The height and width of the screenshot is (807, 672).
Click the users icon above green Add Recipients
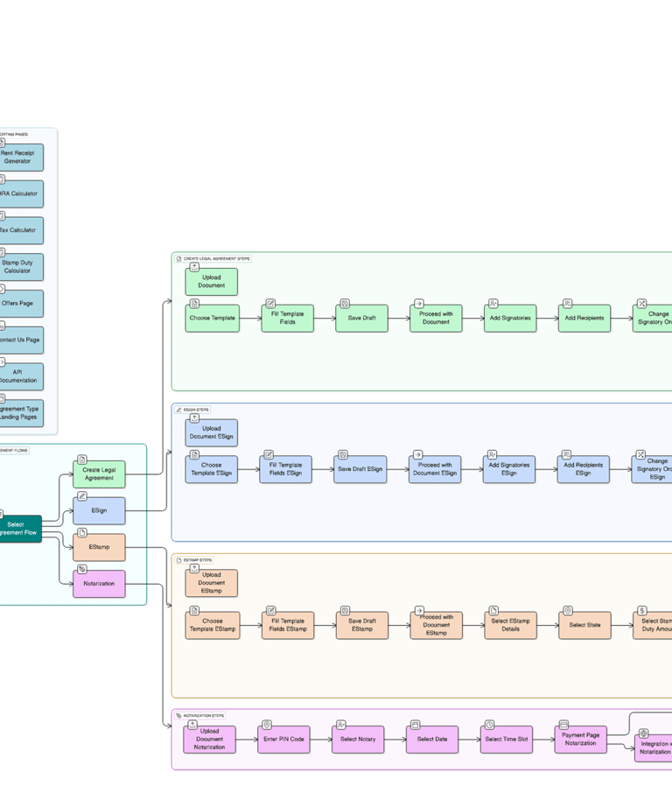click(568, 304)
